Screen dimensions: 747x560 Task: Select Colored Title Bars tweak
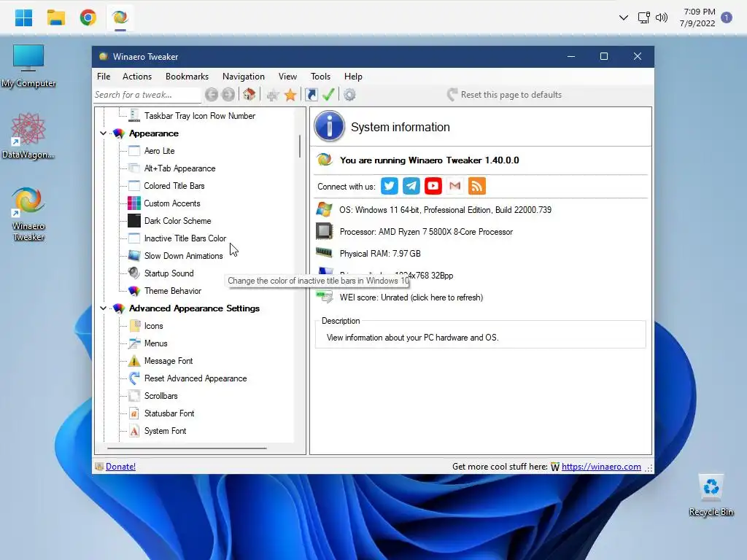pyautogui.click(x=174, y=186)
